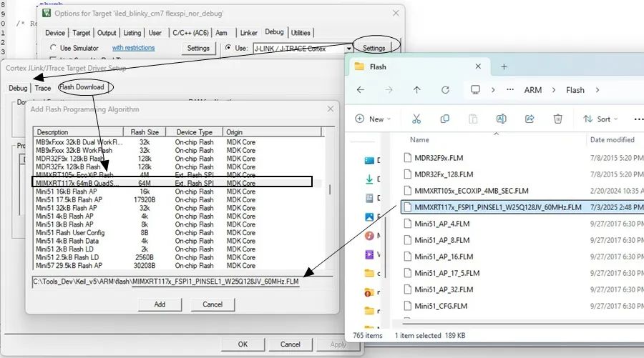Click the This PC monitor icon in address bar
Screen dimensions: 644x358
coord(475,90)
